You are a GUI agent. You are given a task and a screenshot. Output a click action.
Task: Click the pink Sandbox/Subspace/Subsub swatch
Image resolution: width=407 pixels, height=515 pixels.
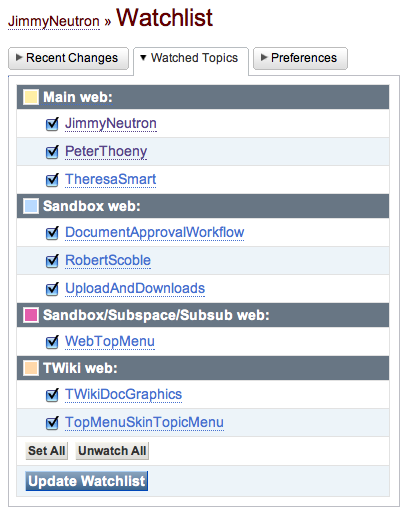tap(31, 315)
